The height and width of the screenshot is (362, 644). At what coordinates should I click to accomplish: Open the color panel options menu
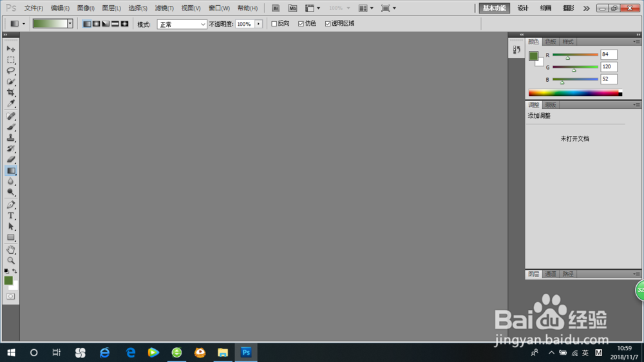point(636,41)
